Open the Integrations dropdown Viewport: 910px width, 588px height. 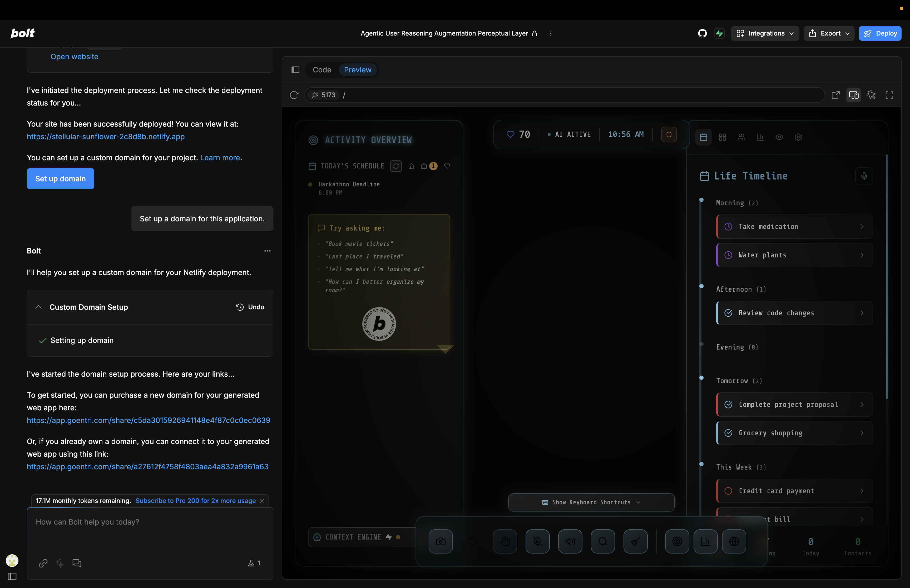click(765, 33)
